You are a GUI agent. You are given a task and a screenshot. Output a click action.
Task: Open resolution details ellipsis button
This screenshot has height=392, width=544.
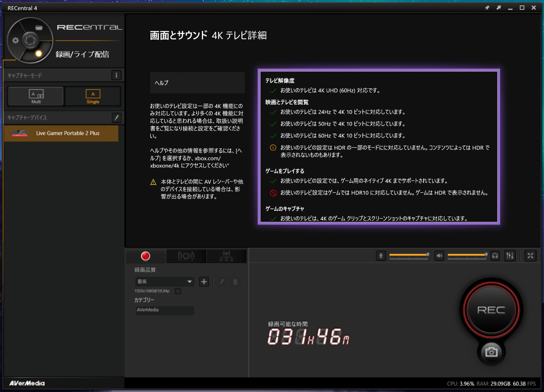pos(178,291)
